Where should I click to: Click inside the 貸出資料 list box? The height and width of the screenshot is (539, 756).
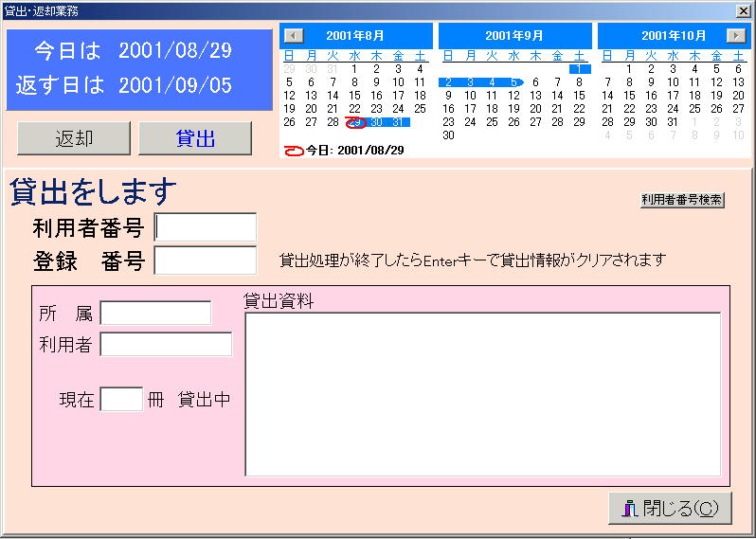tap(482, 394)
